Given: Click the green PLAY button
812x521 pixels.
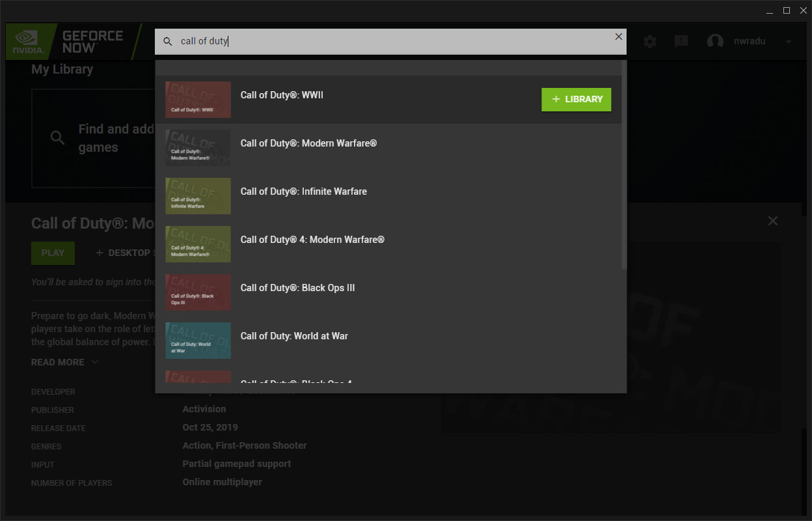Looking at the screenshot, I should point(53,253).
